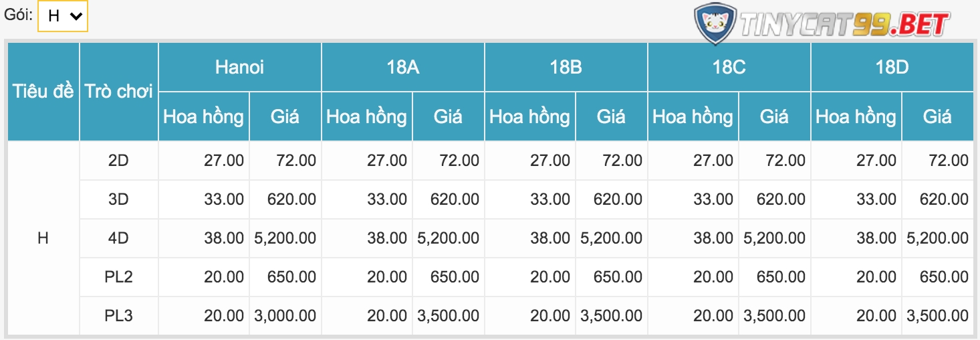This screenshot has width=980, height=340.
Task: Click the 4D game row label
Action: click(118, 238)
